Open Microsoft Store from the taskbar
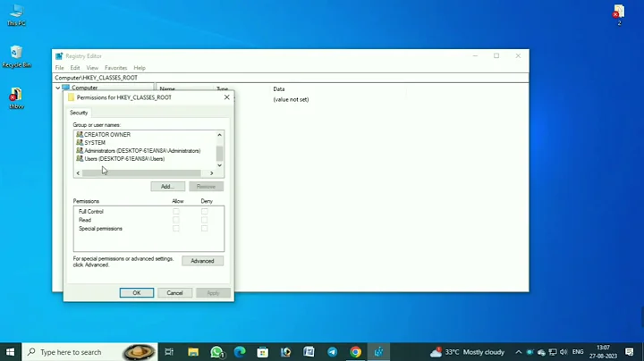Viewport: 644px width, 361px height. 263,352
